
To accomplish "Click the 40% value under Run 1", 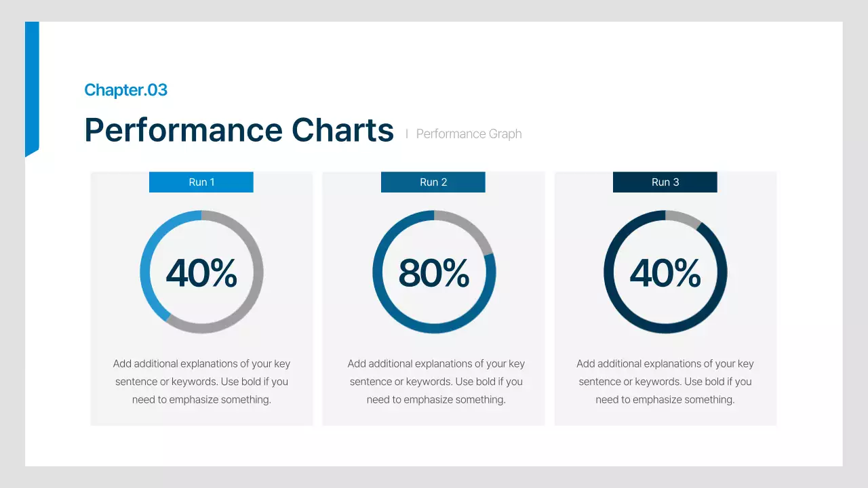I will (x=201, y=273).
